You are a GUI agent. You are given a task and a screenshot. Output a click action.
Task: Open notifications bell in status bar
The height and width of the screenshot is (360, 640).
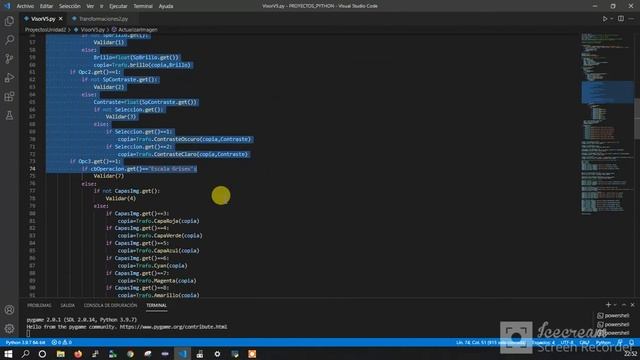pyautogui.click(x=631, y=342)
